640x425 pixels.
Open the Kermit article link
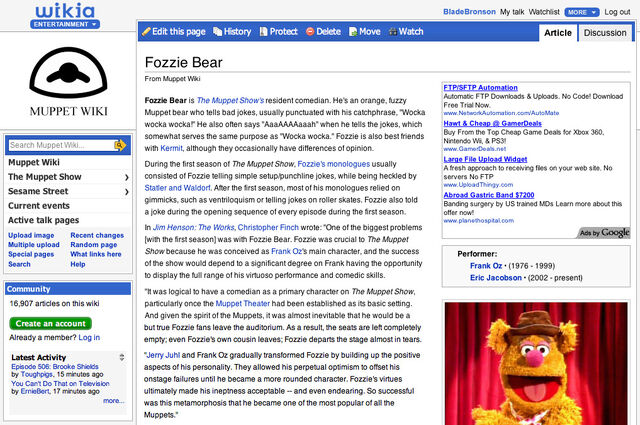pos(171,148)
